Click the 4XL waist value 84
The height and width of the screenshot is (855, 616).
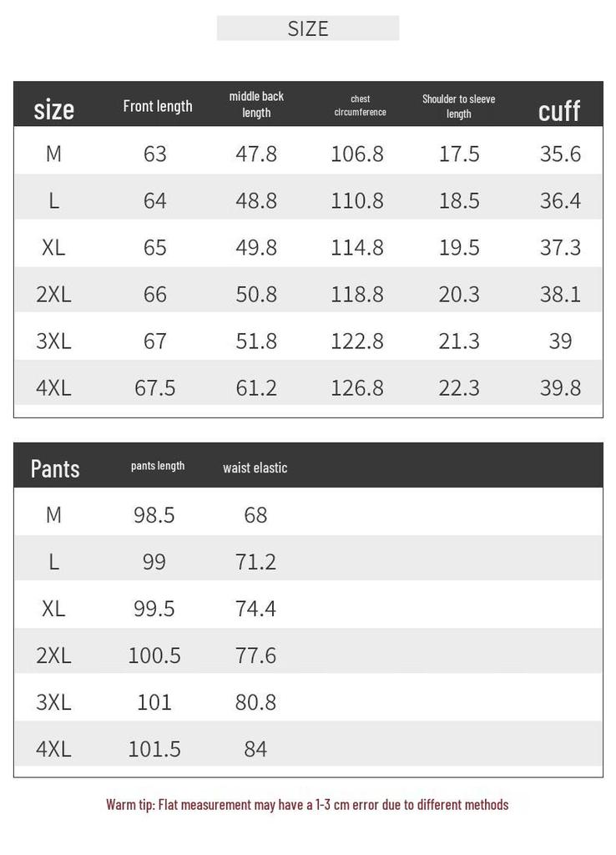pyautogui.click(x=255, y=749)
